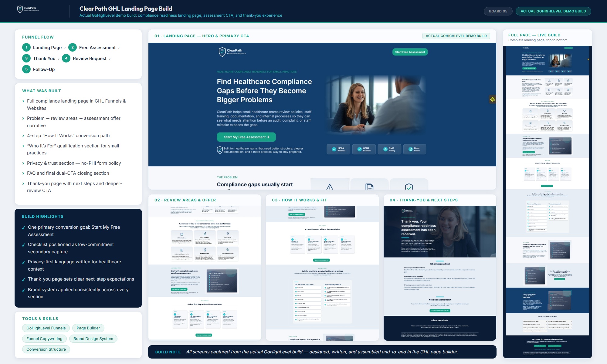Click the shield icon beside 'Built for healthcare teams'

point(220,150)
